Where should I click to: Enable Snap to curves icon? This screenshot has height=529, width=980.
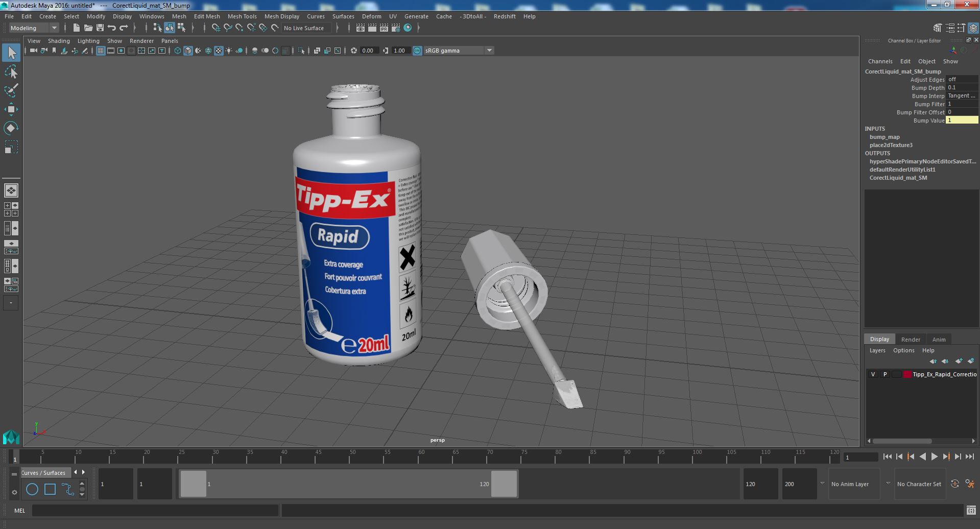(x=228, y=28)
